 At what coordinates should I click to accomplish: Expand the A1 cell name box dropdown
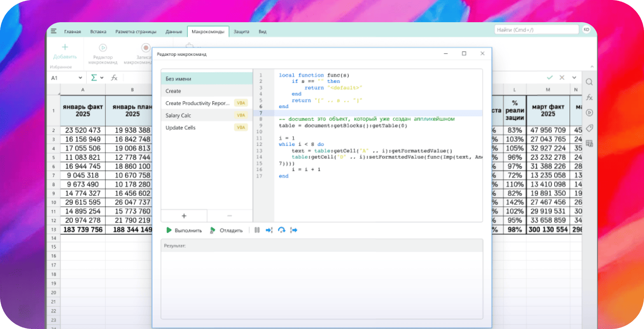point(80,78)
